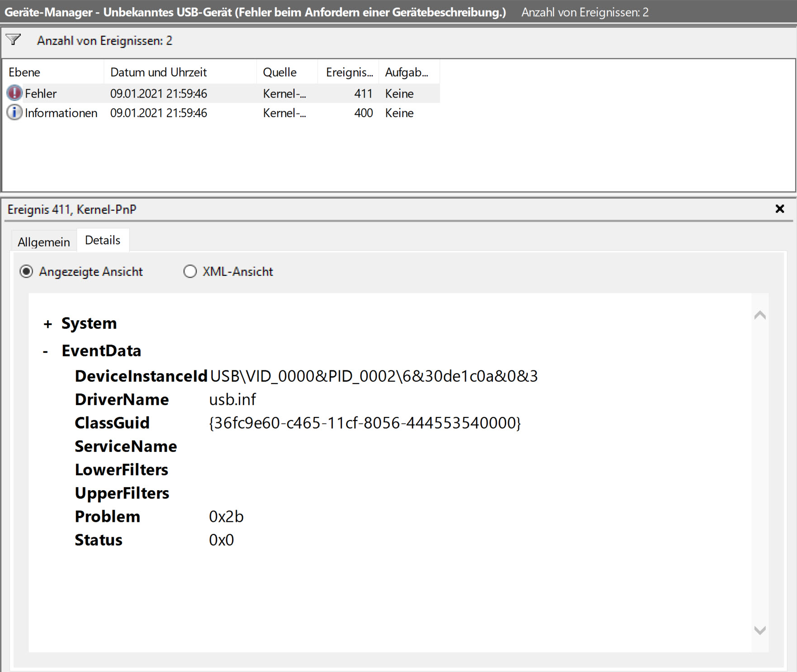
Task: Close the Ereignis 411 detail pane
Action: click(x=780, y=209)
